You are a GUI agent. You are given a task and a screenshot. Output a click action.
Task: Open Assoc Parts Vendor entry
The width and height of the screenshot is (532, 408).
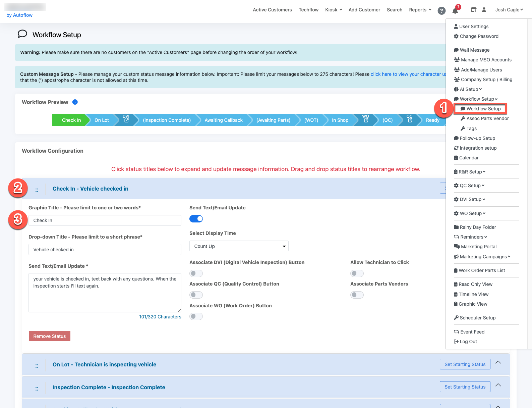[484, 118]
